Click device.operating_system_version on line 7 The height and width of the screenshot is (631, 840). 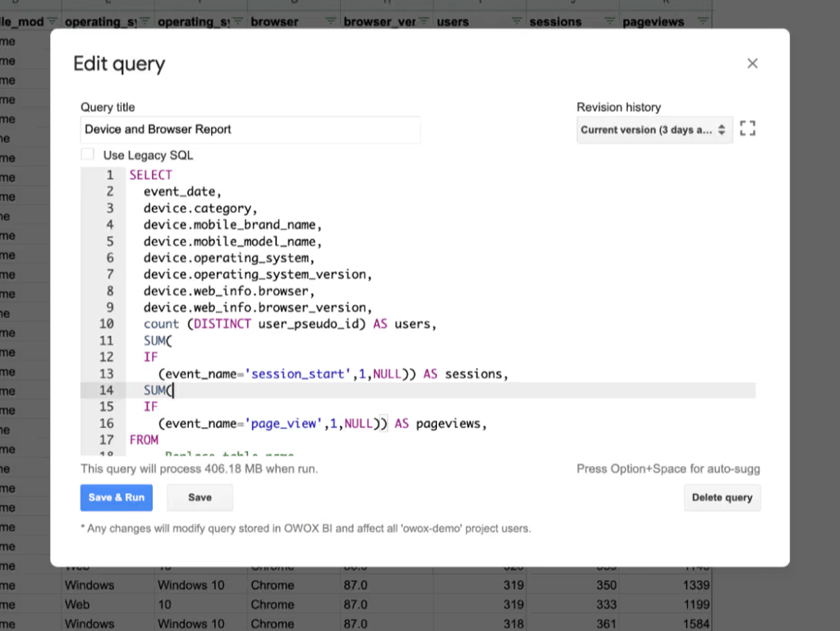tap(255, 274)
